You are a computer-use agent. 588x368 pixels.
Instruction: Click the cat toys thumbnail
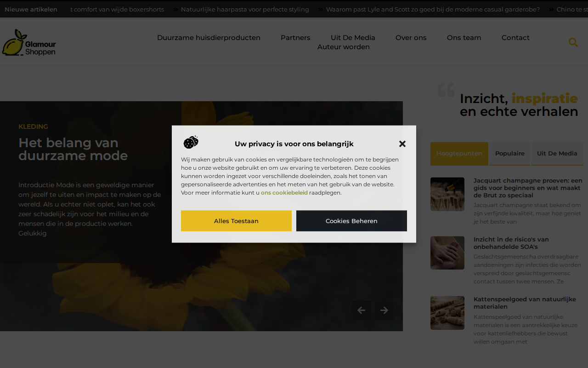[x=447, y=313]
